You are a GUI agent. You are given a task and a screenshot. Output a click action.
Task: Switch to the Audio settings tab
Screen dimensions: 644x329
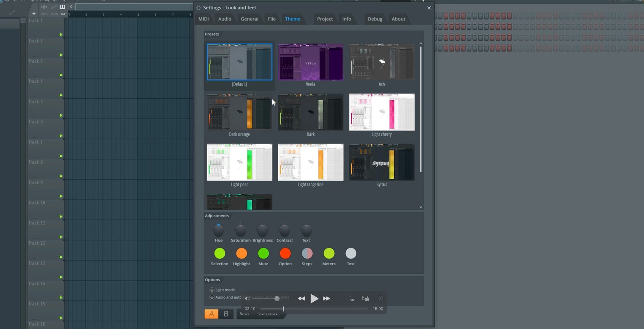point(224,19)
